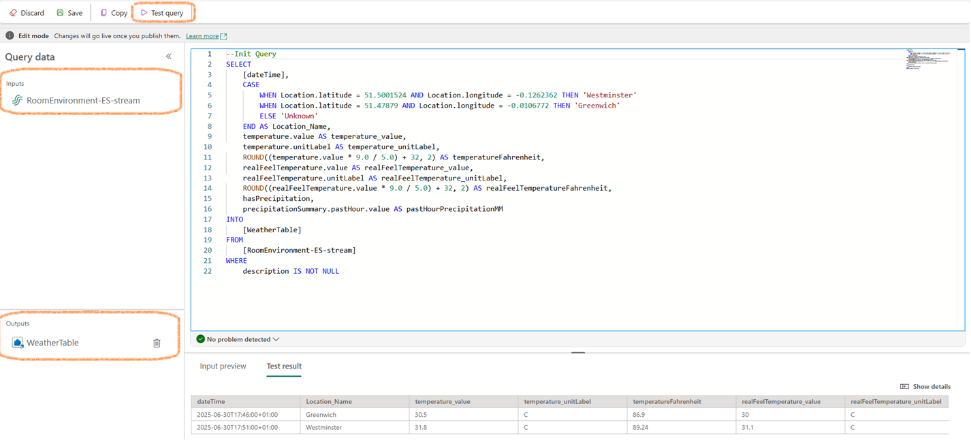Click Show details
Screen dimensions: 971x440
[x=925, y=386]
